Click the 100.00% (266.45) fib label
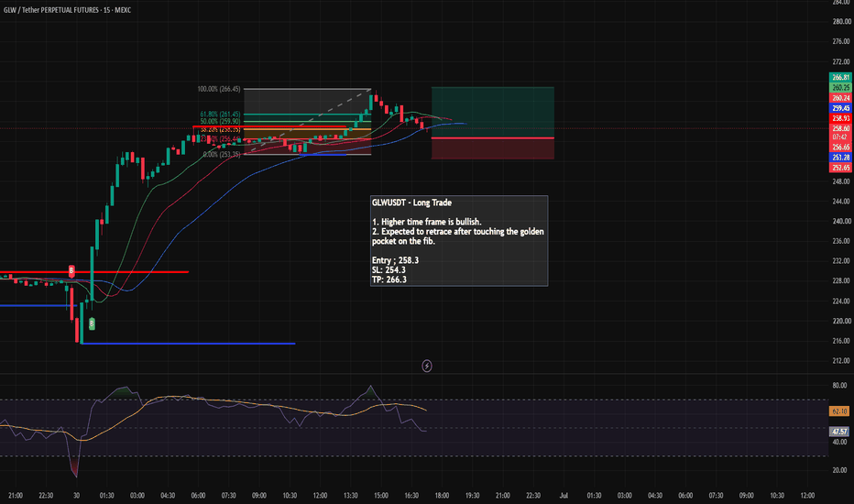The height and width of the screenshot is (504, 854). pos(218,89)
